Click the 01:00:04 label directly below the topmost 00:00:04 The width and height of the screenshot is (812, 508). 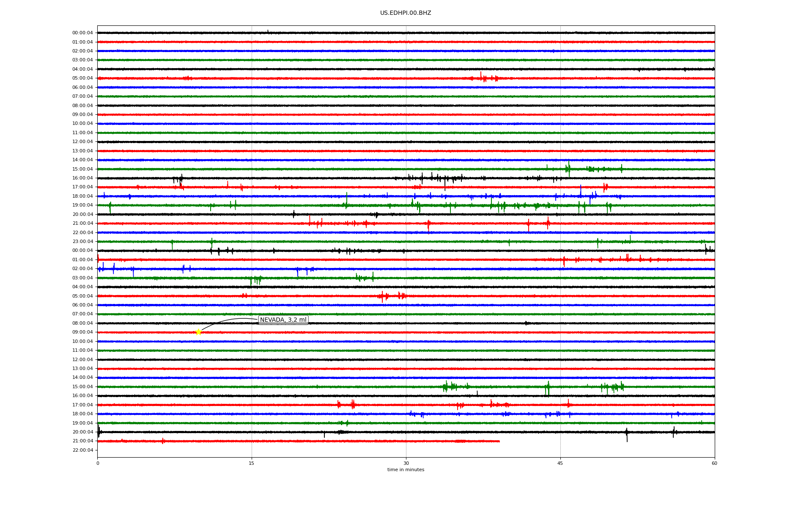coord(82,42)
